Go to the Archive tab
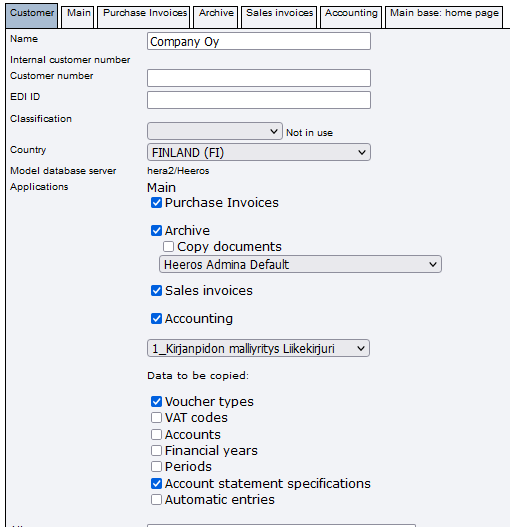This screenshot has height=527, width=510. pyautogui.click(x=216, y=16)
